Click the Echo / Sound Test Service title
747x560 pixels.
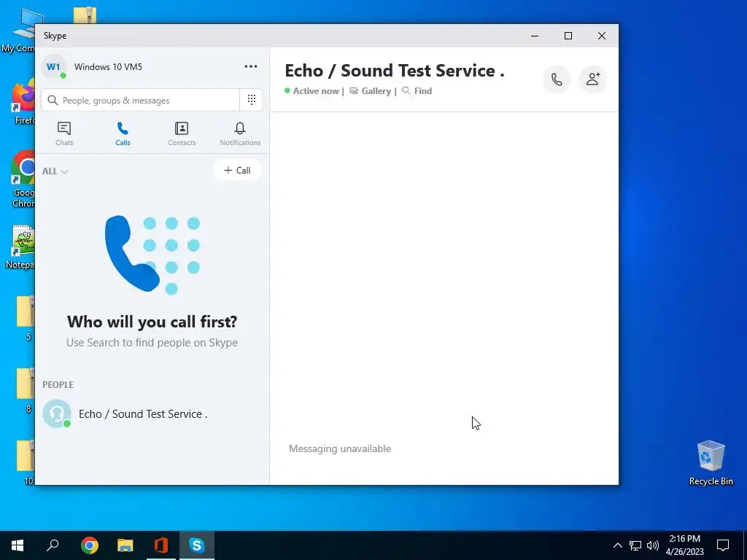coord(395,71)
